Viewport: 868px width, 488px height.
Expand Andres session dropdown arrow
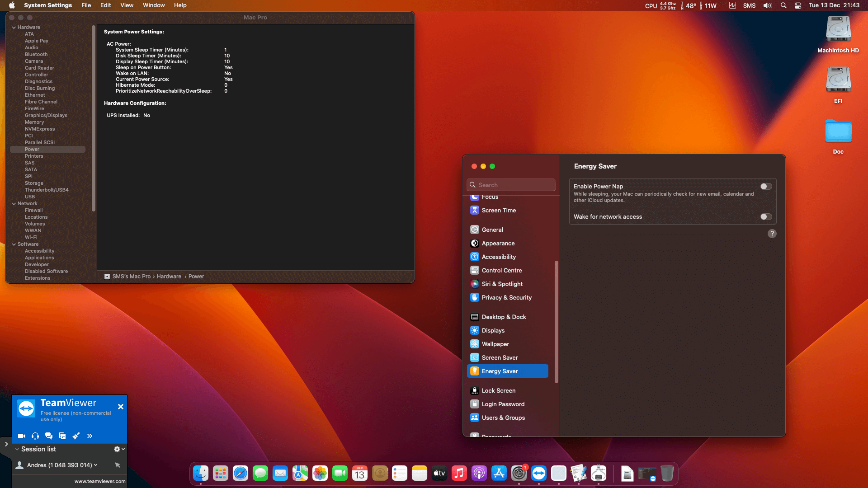click(x=96, y=465)
